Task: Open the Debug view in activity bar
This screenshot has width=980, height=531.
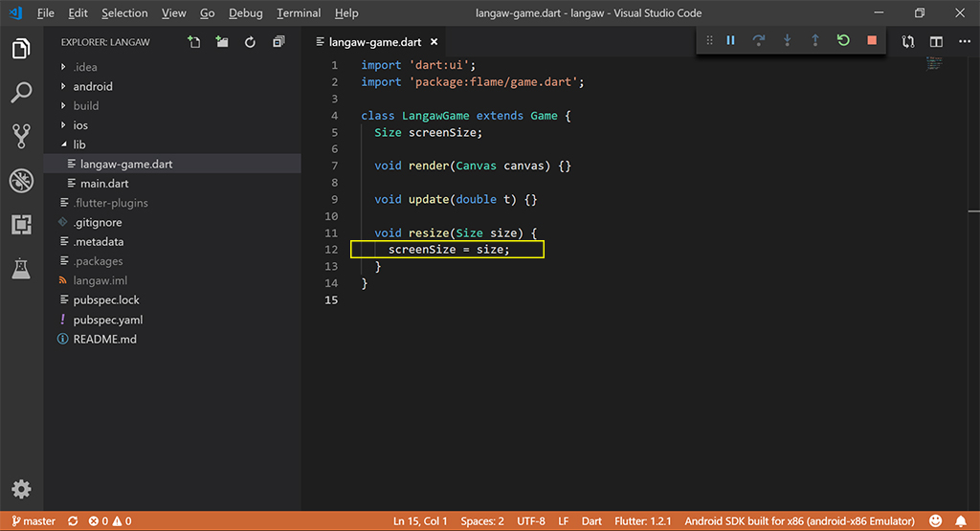Action: tap(21, 181)
